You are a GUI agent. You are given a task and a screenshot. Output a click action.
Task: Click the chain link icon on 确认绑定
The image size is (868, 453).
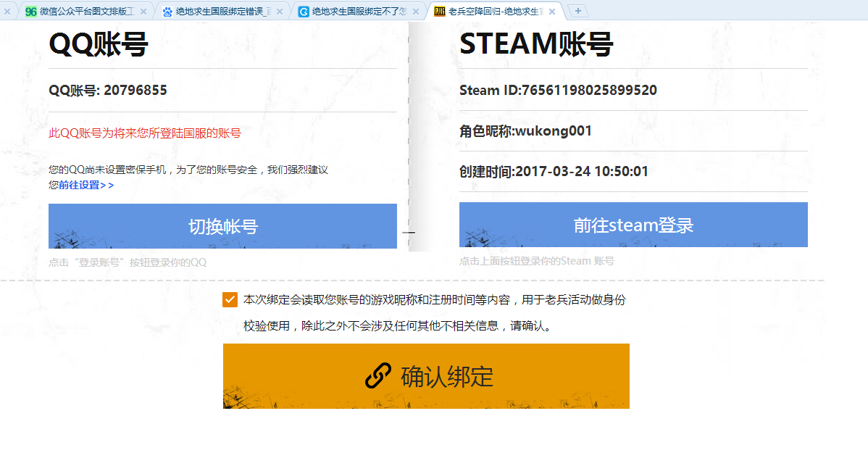(x=378, y=376)
